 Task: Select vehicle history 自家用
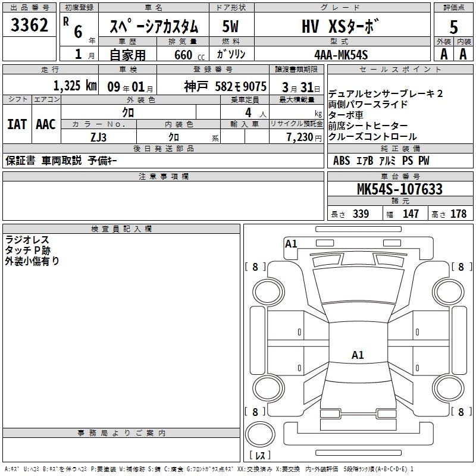pos(127,55)
